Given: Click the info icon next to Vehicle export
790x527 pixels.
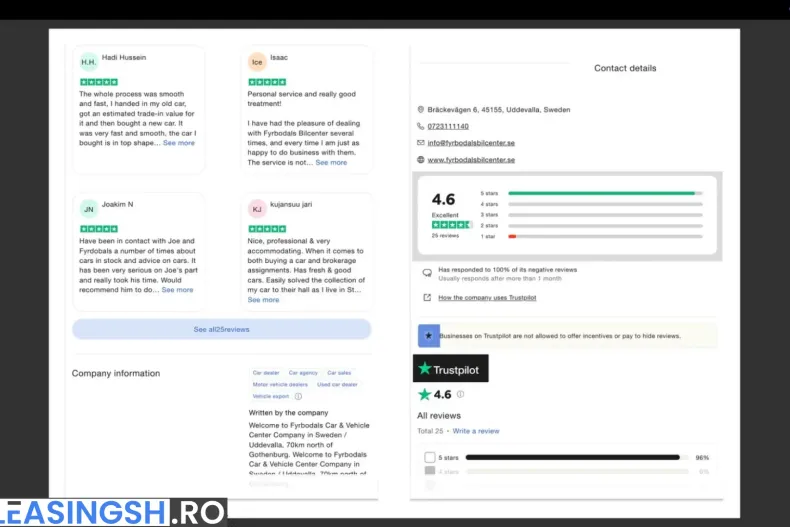Looking at the screenshot, I should point(298,396).
